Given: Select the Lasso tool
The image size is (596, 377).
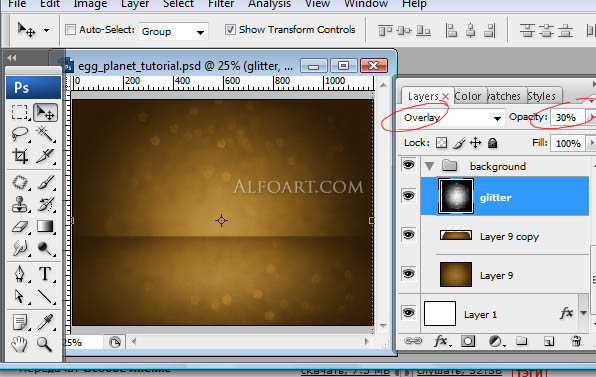Looking at the screenshot, I should tap(19, 134).
